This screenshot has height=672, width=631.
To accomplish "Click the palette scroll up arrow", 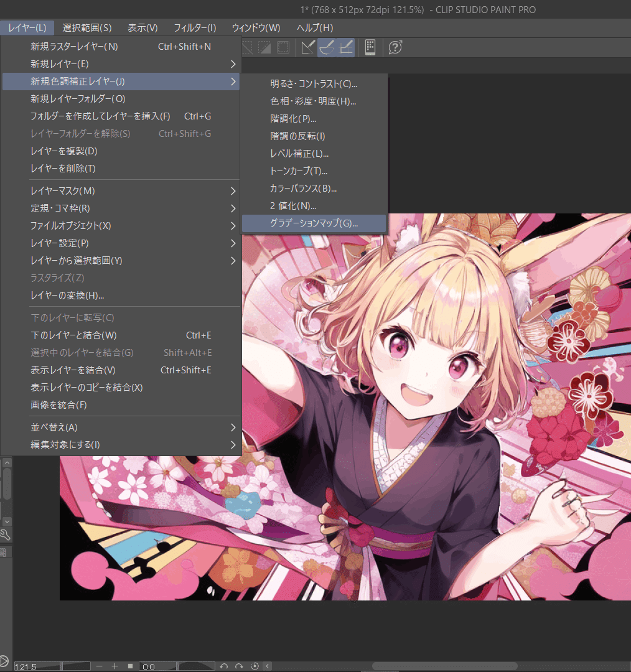I will [7, 463].
